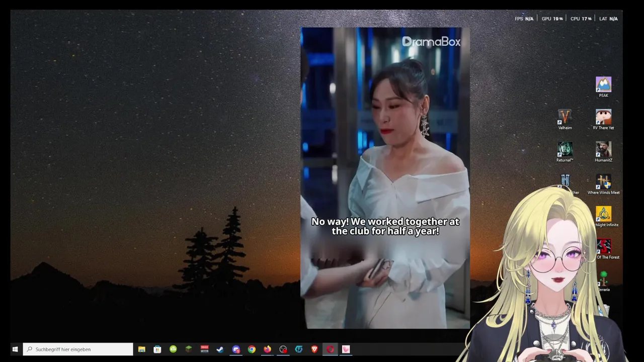644x362 pixels.
Task: Open the pink app on the taskbar
Action: pos(346,349)
